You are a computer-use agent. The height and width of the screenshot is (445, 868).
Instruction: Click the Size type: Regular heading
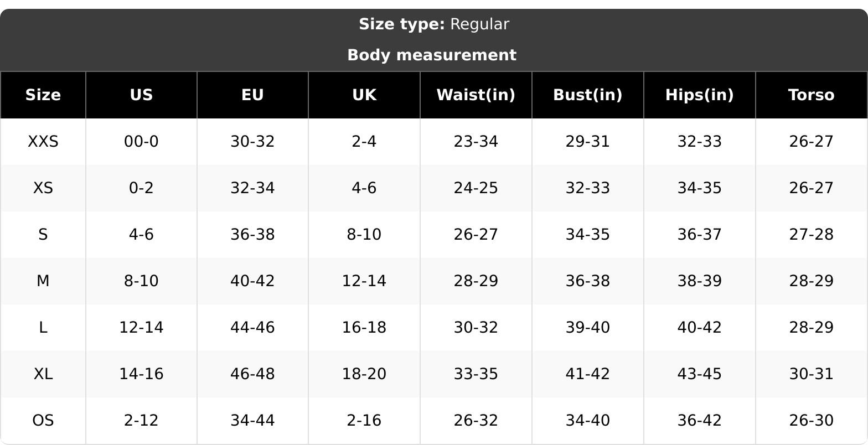pyautogui.click(x=434, y=24)
